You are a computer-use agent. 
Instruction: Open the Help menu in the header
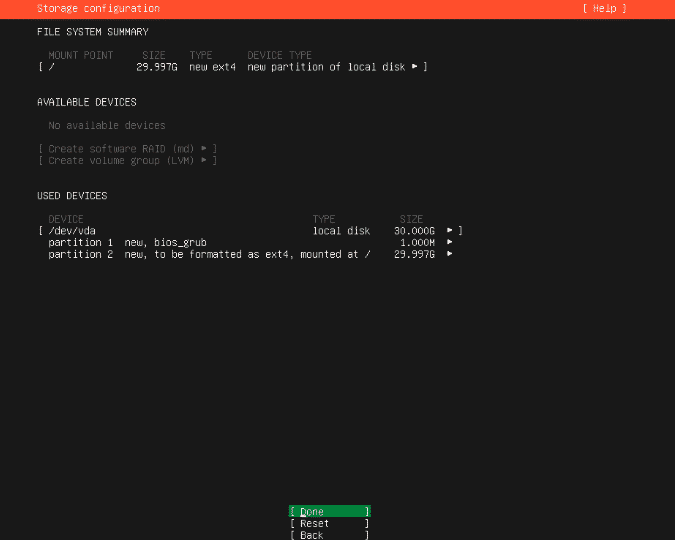[604, 8]
